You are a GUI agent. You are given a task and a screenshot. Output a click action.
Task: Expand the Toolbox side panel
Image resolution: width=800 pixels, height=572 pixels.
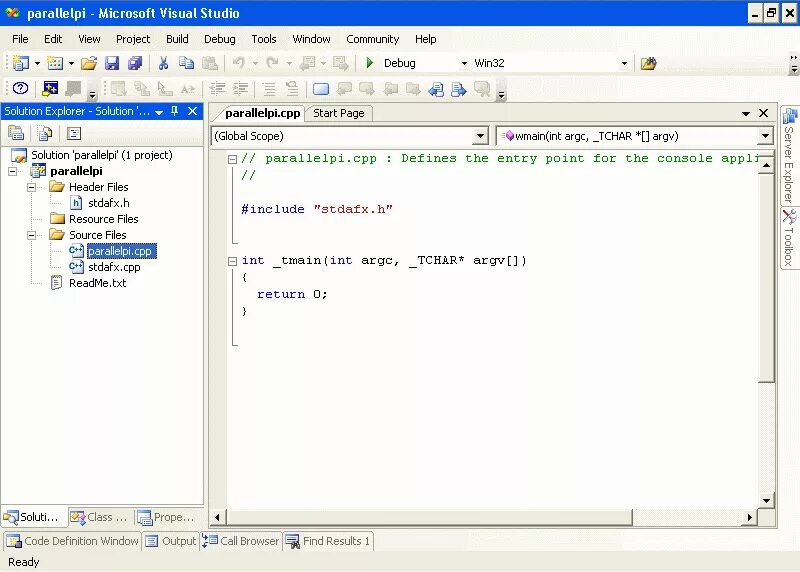tap(789, 238)
